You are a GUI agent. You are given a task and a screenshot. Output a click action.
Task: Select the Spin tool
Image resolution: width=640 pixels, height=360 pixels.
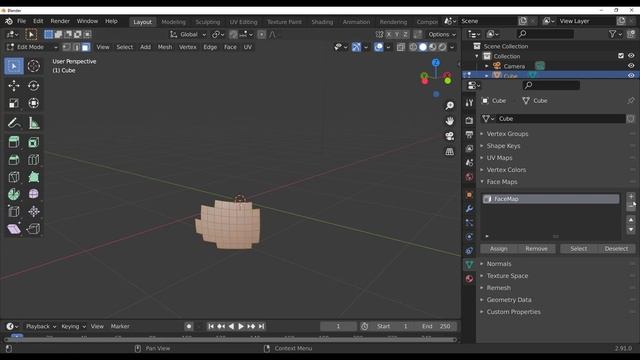(x=14, y=194)
